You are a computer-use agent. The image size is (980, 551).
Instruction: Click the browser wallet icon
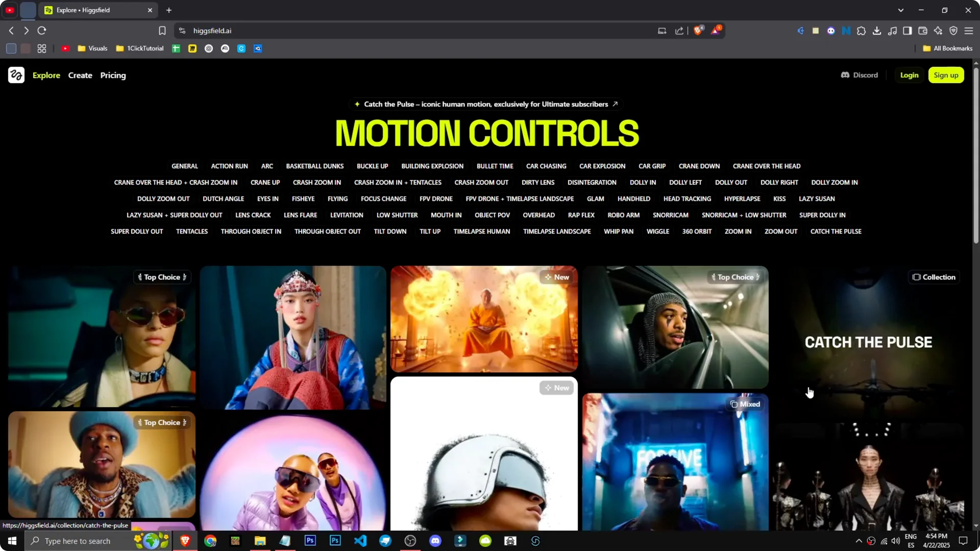point(923,31)
